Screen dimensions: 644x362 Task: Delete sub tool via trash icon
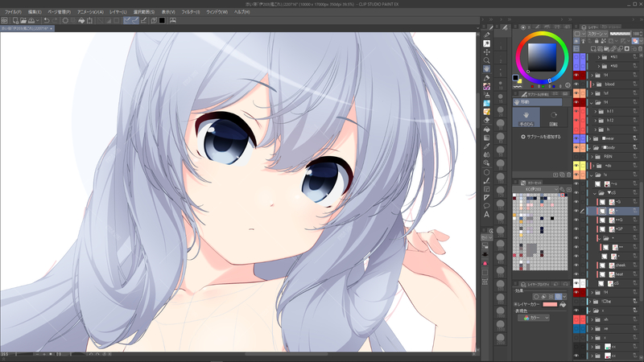pos(569,175)
